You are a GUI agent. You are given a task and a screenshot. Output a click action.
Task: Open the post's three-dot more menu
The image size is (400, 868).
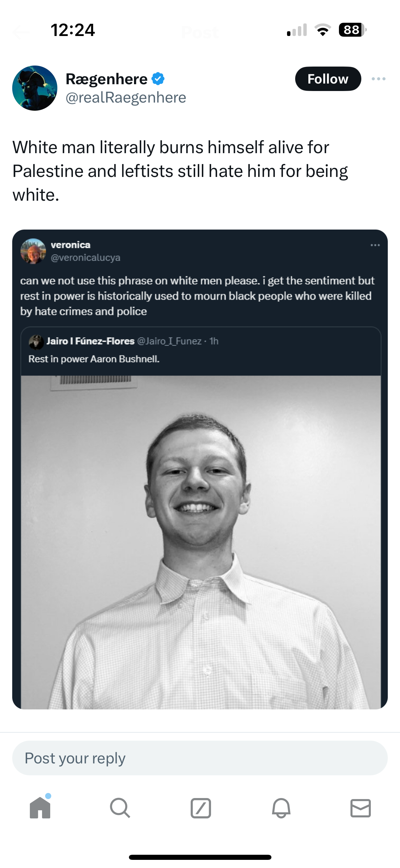click(378, 79)
